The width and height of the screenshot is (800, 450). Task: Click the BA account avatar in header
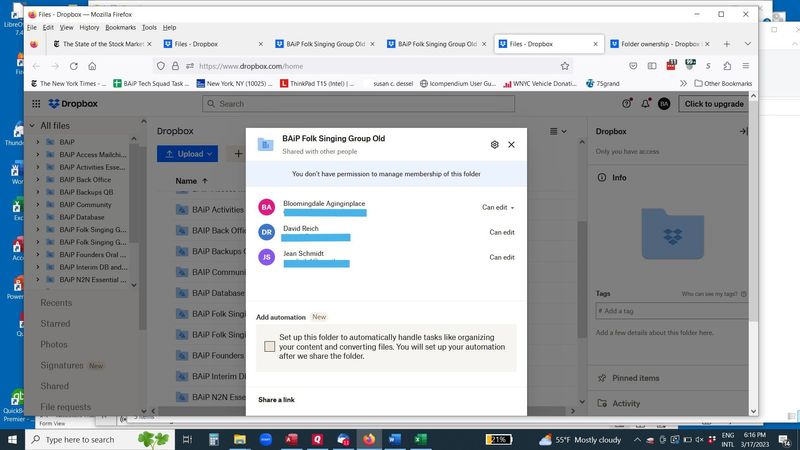click(664, 103)
